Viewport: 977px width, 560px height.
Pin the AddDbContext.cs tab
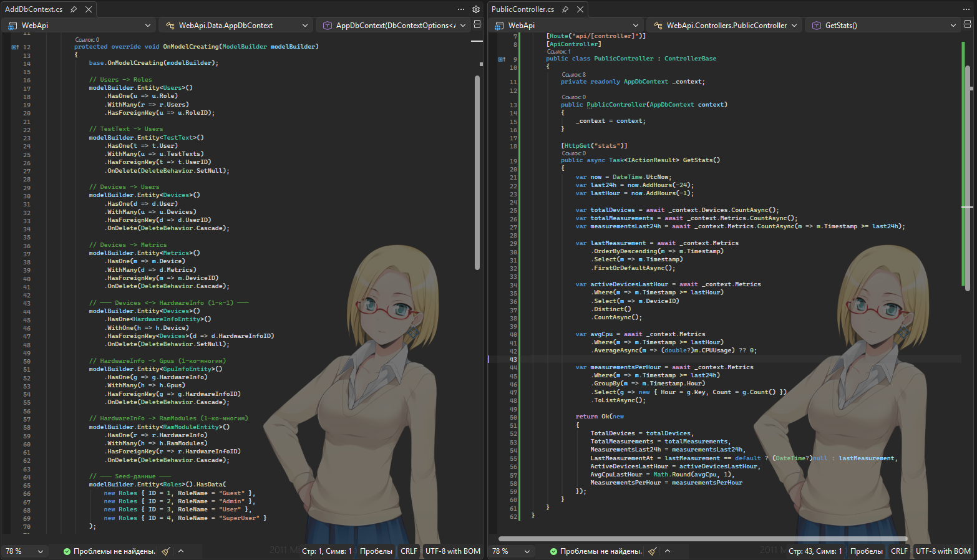[74, 9]
